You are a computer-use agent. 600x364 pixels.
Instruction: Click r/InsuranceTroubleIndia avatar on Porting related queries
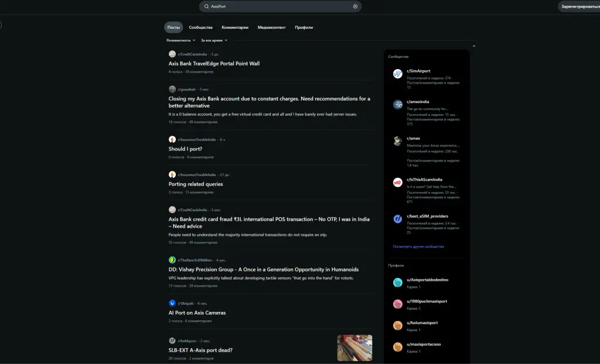[x=172, y=175]
